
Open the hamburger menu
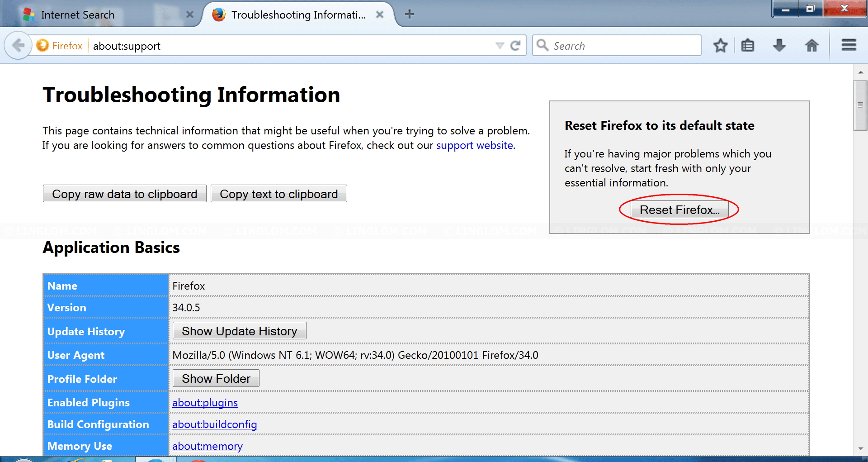point(849,45)
